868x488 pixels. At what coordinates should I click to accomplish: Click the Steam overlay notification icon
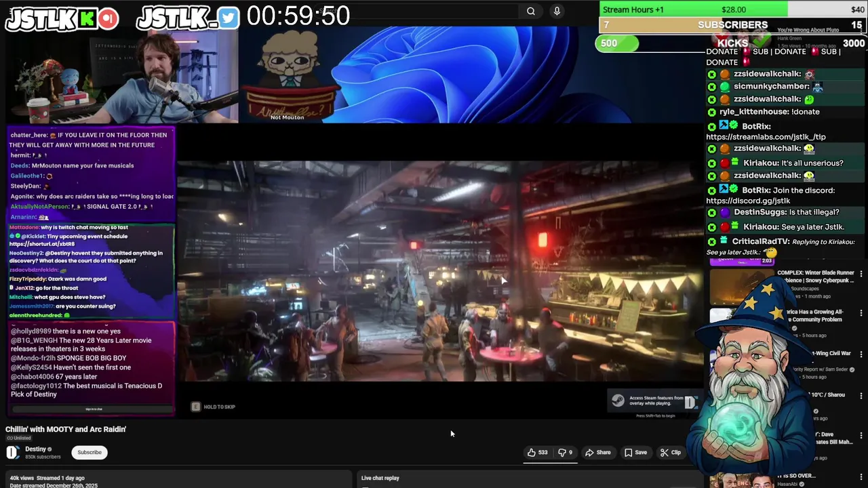coord(618,401)
